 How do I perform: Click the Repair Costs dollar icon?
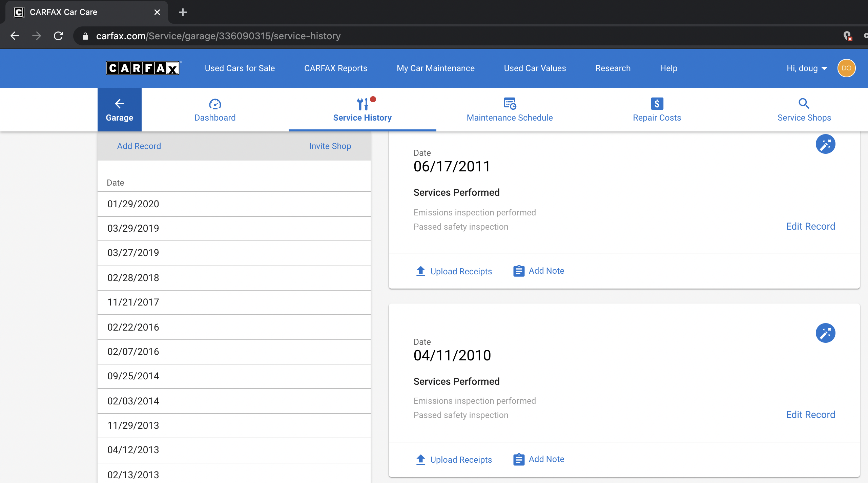pos(657,104)
